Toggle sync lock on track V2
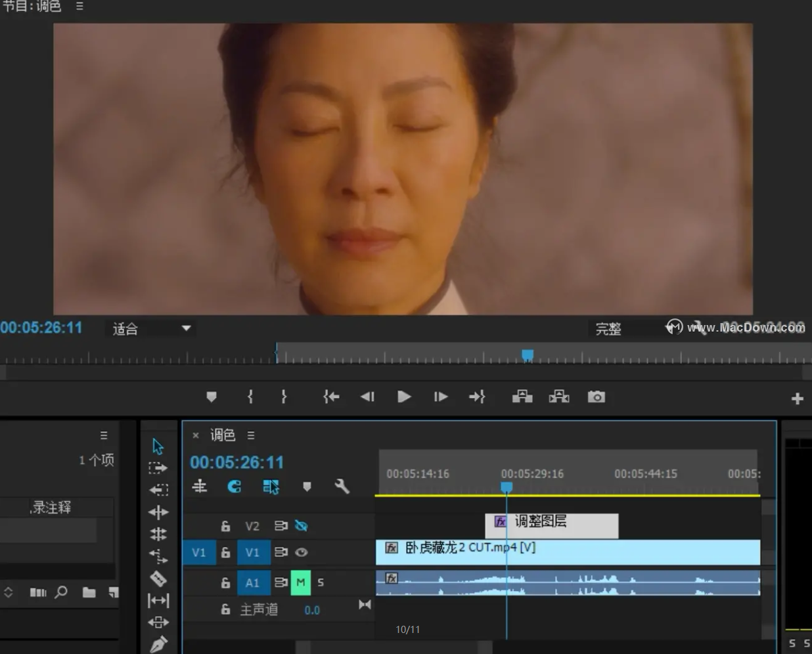This screenshot has height=654, width=812. pyautogui.click(x=281, y=526)
